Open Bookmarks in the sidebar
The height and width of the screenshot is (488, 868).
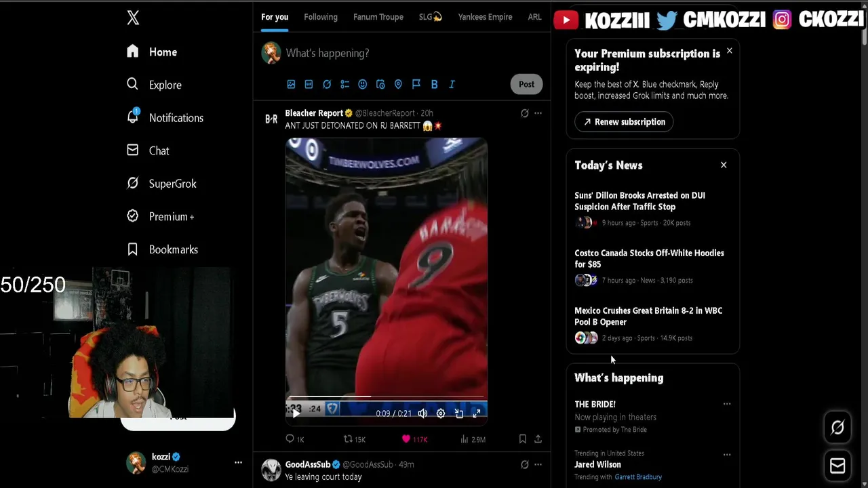(163, 249)
